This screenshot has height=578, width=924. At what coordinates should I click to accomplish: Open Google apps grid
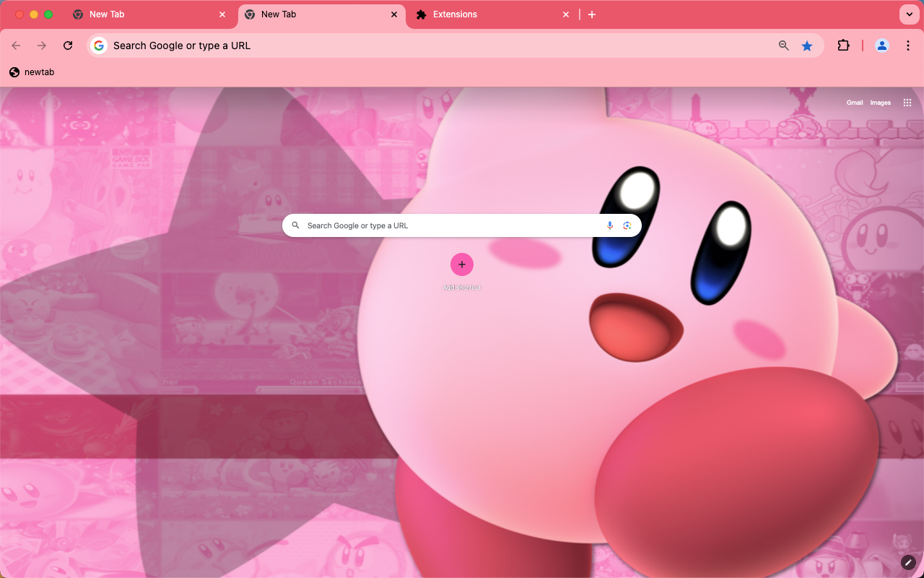907,103
